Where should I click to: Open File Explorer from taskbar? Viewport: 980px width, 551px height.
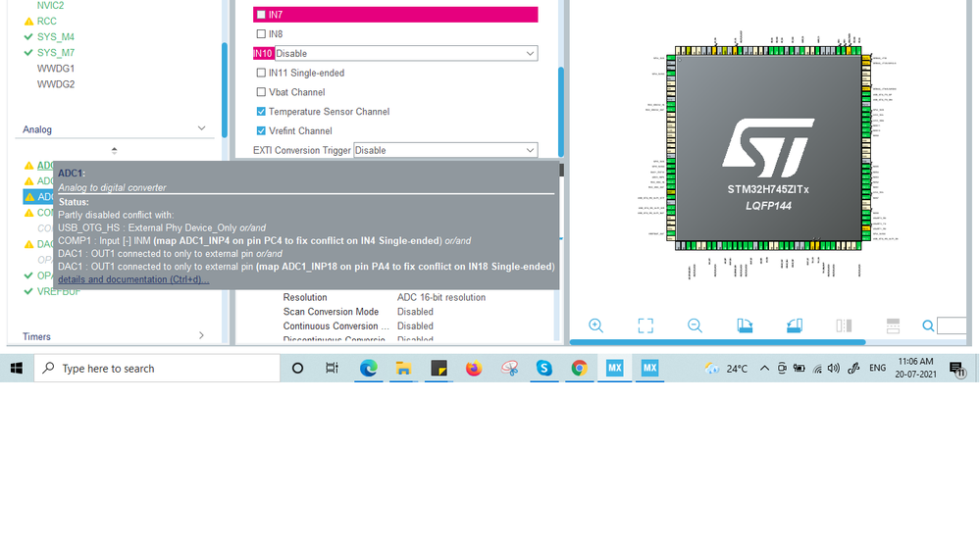tap(403, 369)
